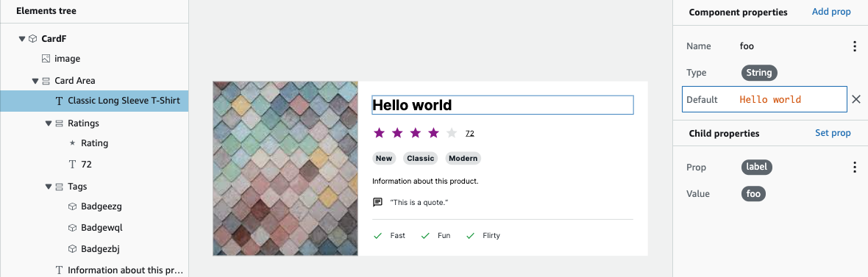Click the Card Area layout icon
Image resolution: width=868 pixels, height=277 pixels.
click(x=46, y=81)
